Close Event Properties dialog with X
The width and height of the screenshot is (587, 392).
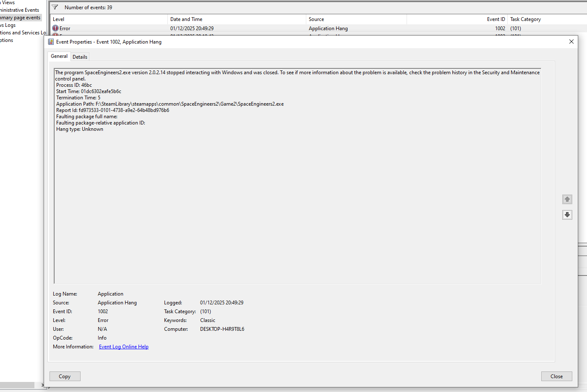[571, 42]
